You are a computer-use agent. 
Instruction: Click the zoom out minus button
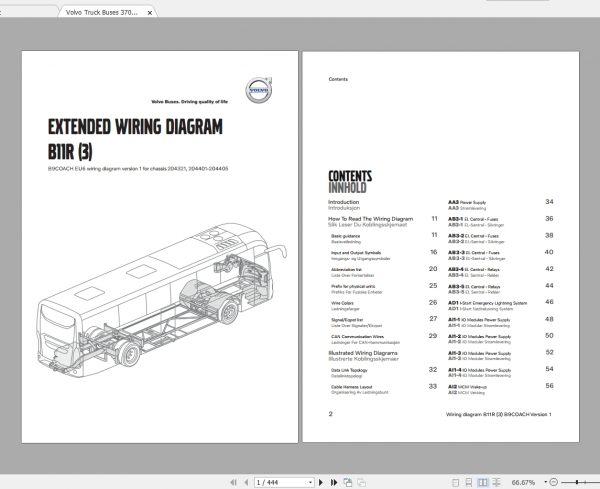(x=554, y=482)
